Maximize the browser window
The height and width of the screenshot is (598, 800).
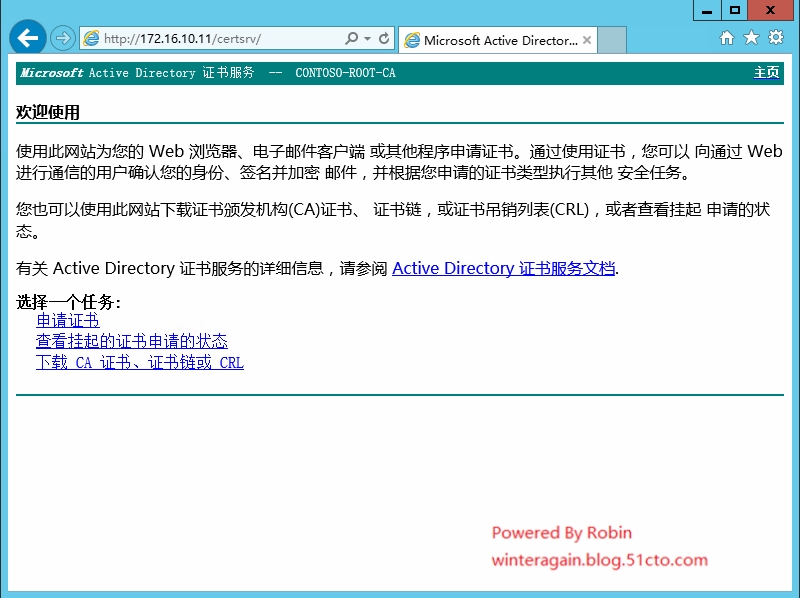[734, 10]
